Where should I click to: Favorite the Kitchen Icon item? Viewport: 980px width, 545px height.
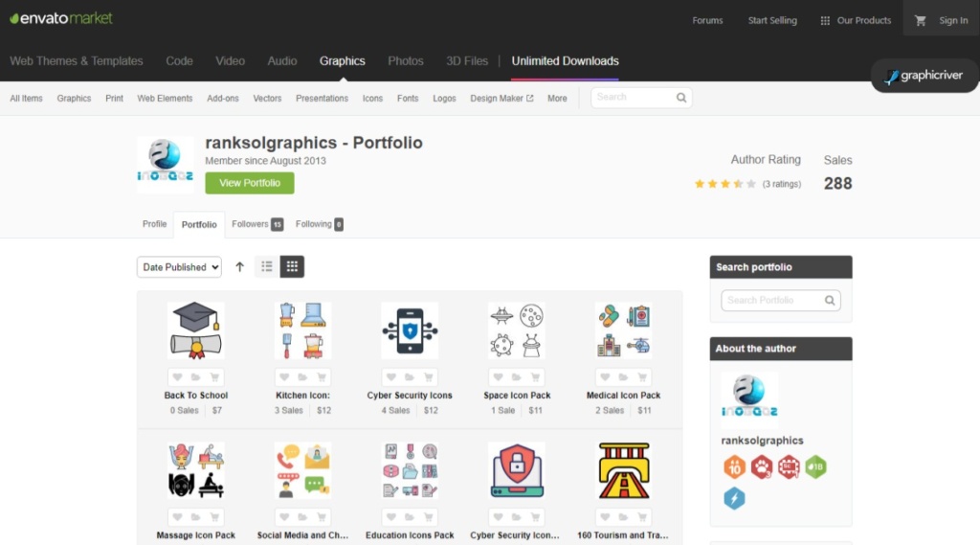click(x=284, y=377)
